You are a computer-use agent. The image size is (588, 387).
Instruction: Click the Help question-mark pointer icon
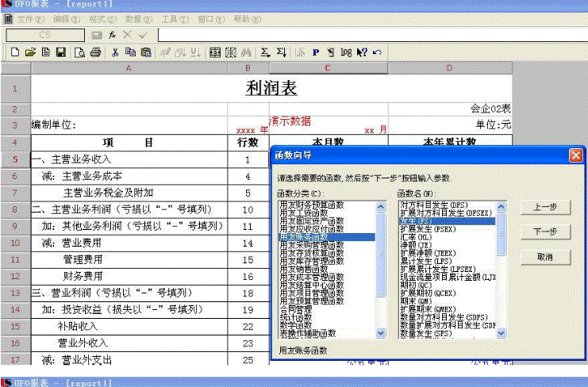point(361,52)
